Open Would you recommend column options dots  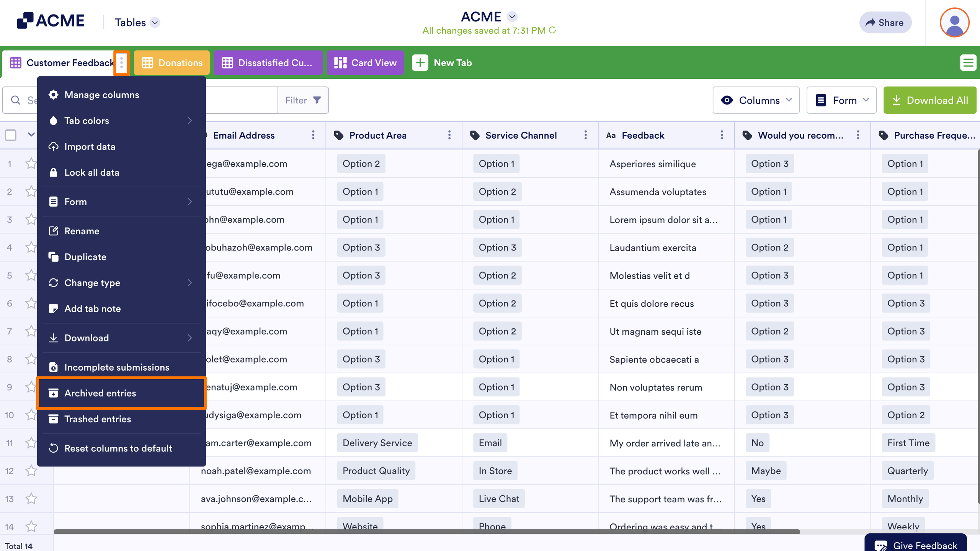(858, 135)
